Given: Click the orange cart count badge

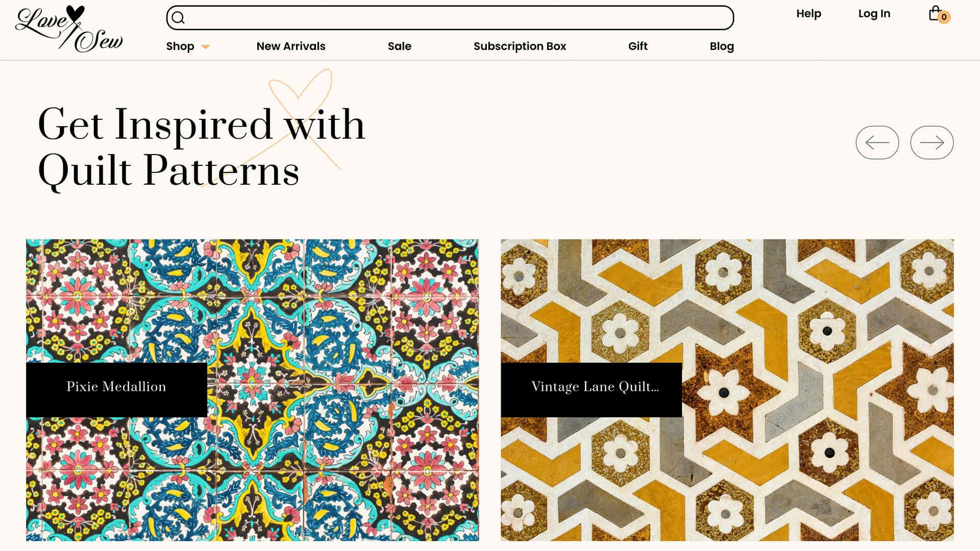Looking at the screenshot, I should pos(944,17).
